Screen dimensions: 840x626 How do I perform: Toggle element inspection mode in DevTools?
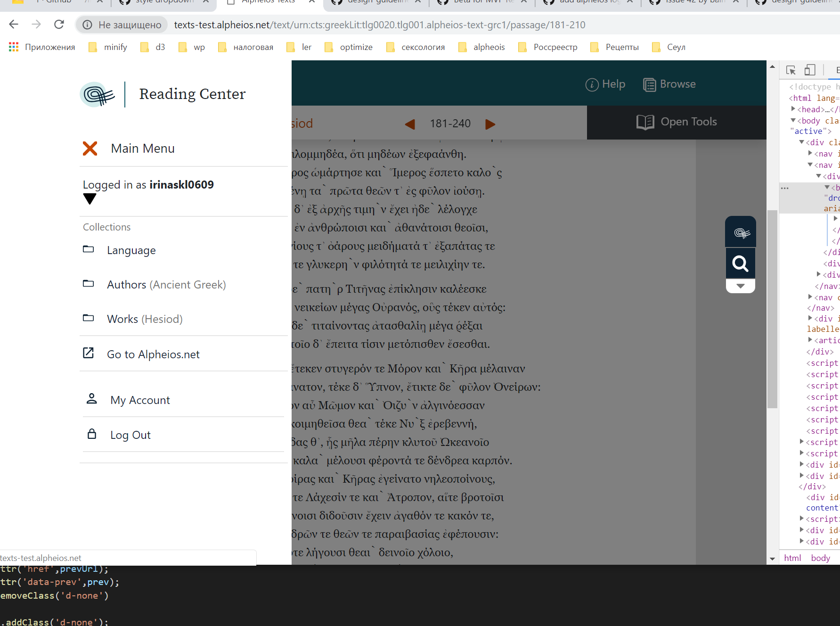(x=791, y=70)
